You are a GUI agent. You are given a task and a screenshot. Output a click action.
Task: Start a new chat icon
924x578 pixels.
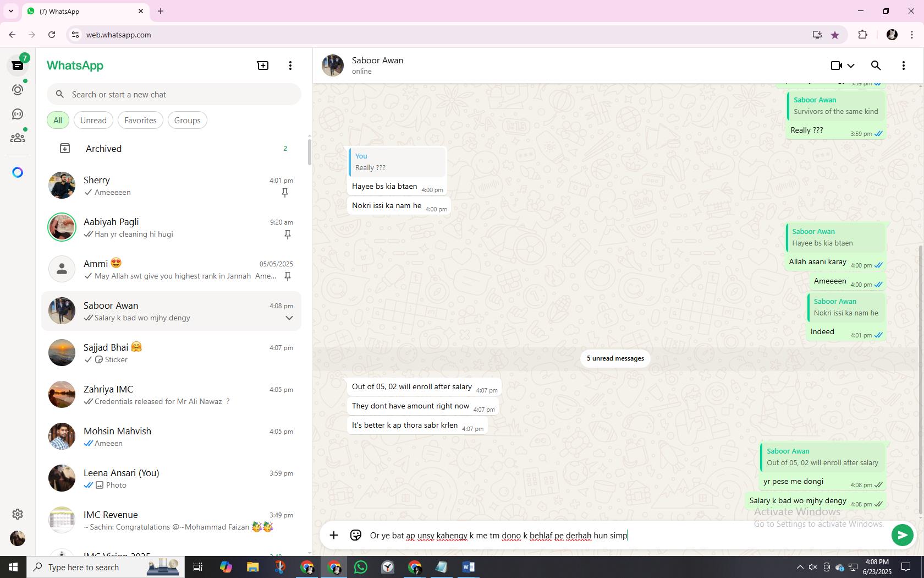[263, 66]
